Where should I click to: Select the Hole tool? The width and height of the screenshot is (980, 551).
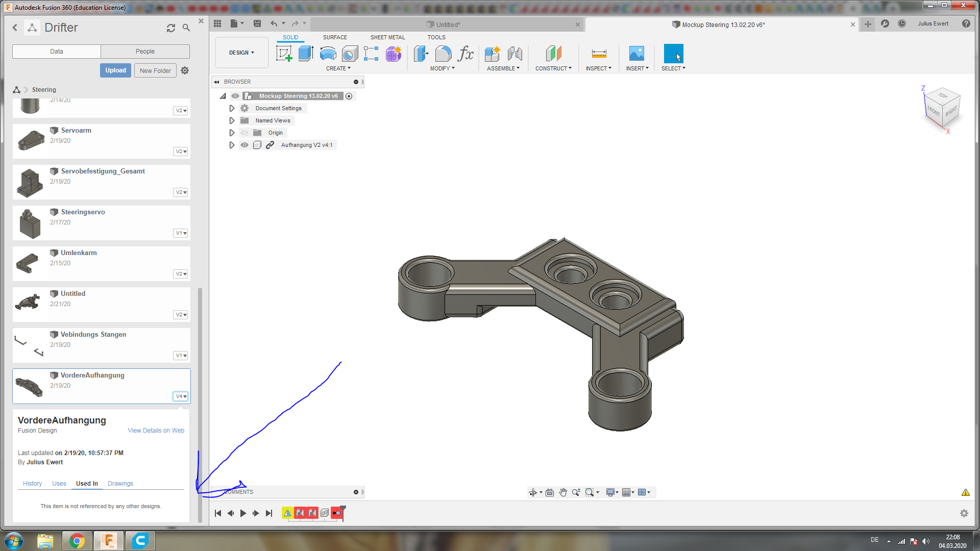pos(350,54)
